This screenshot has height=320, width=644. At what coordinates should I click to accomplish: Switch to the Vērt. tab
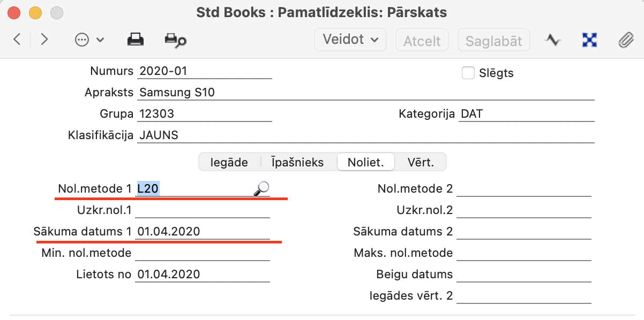tap(420, 162)
